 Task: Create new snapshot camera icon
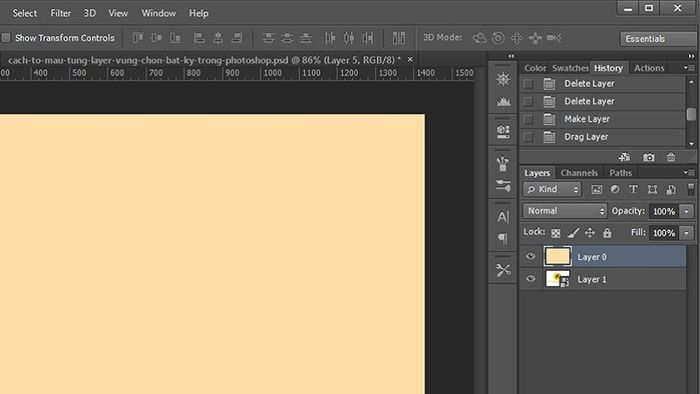(x=649, y=157)
